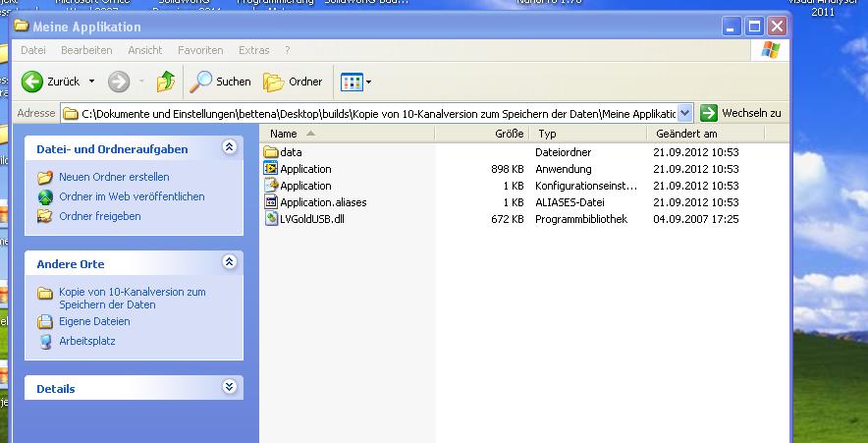This screenshot has width=868, height=443.
Task: Select the Application.aliases file icon
Action: pyautogui.click(x=271, y=202)
